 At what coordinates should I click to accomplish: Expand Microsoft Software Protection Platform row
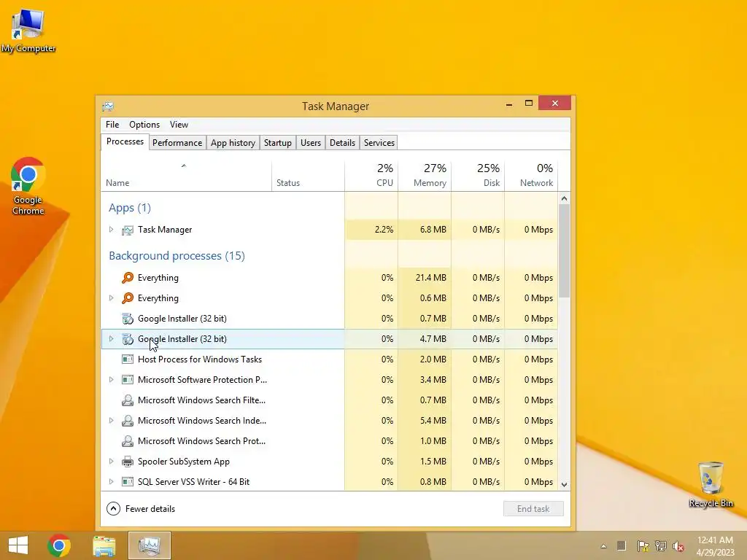tap(111, 380)
